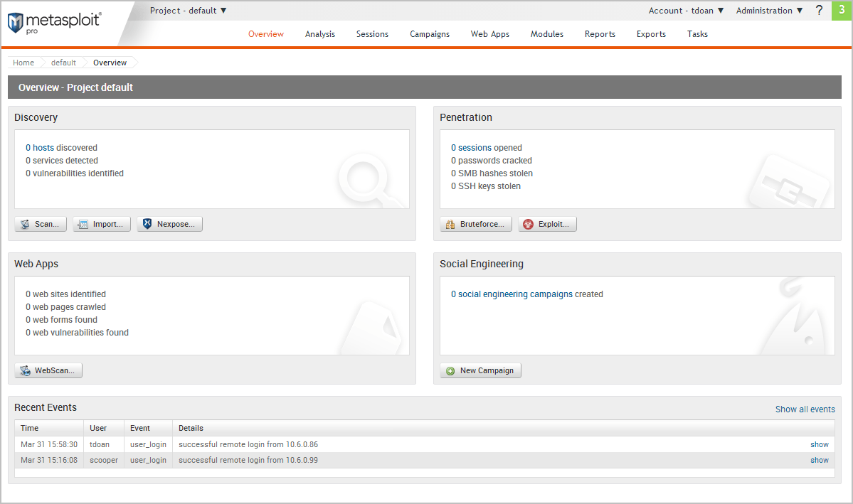The height and width of the screenshot is (504, 853).
Task: Expand the Administration dropdown menu
Action: coord(769,11)
